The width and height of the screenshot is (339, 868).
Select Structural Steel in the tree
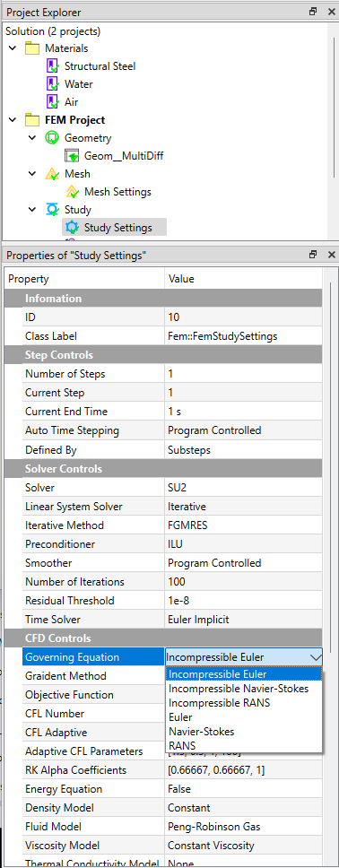[x=100, y=66]
